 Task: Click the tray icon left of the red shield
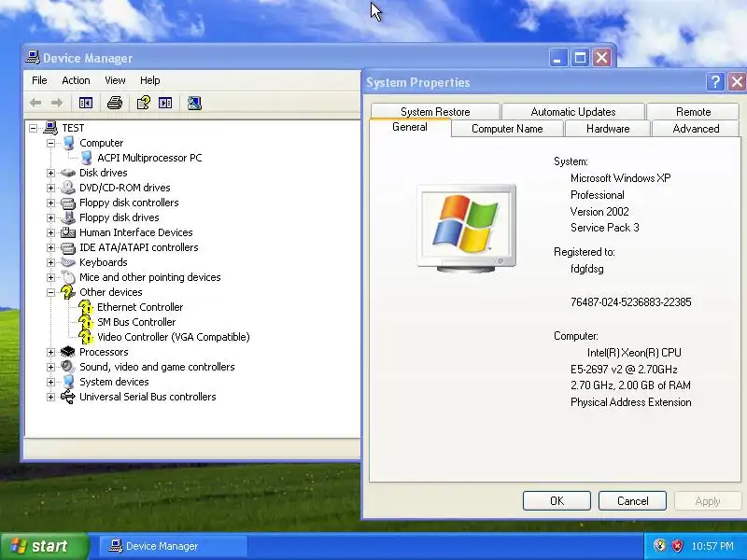[660, 546]
